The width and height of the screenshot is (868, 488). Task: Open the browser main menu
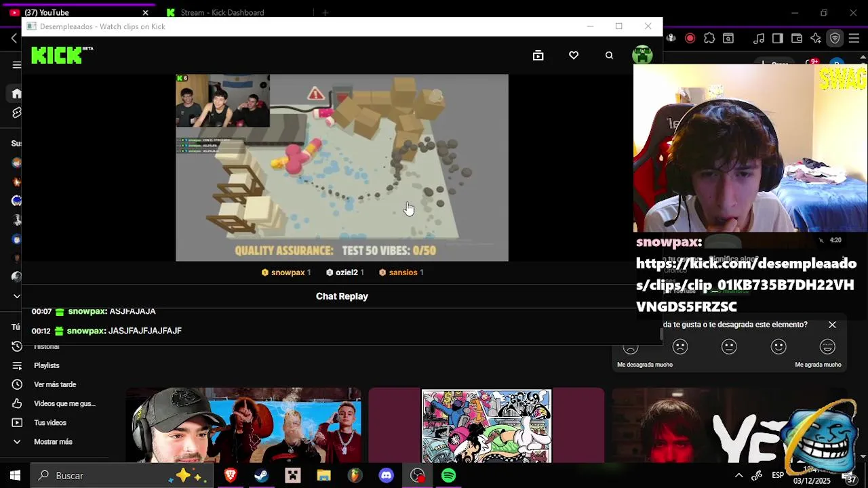pyautogui.click(x=854, y=39)
